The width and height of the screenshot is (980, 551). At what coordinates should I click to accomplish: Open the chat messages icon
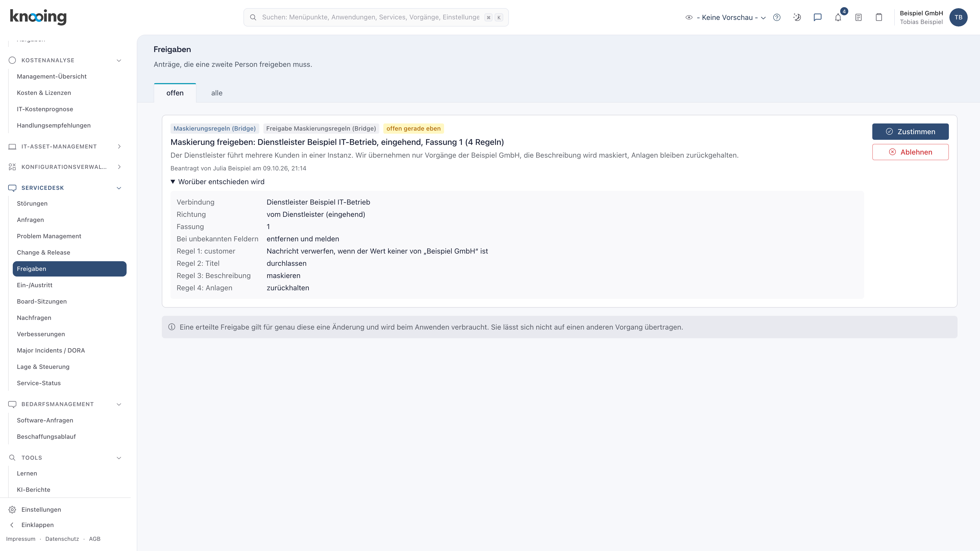817,18
